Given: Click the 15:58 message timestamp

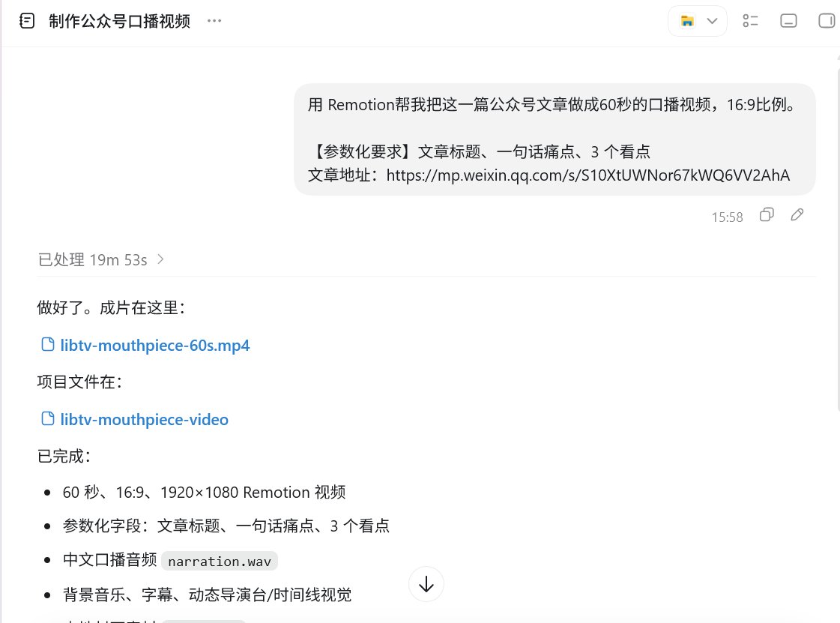Looking at the screenshot, I should tap(727, 217).
